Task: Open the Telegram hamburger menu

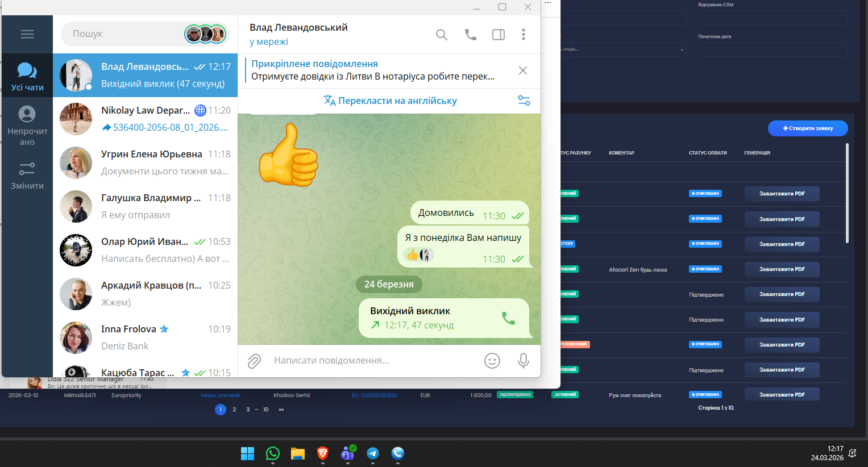Action: click(27, 34)
